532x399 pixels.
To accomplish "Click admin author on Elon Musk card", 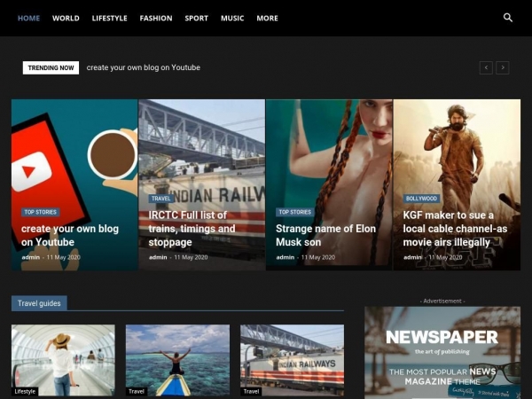I will [x=286, y=257].
